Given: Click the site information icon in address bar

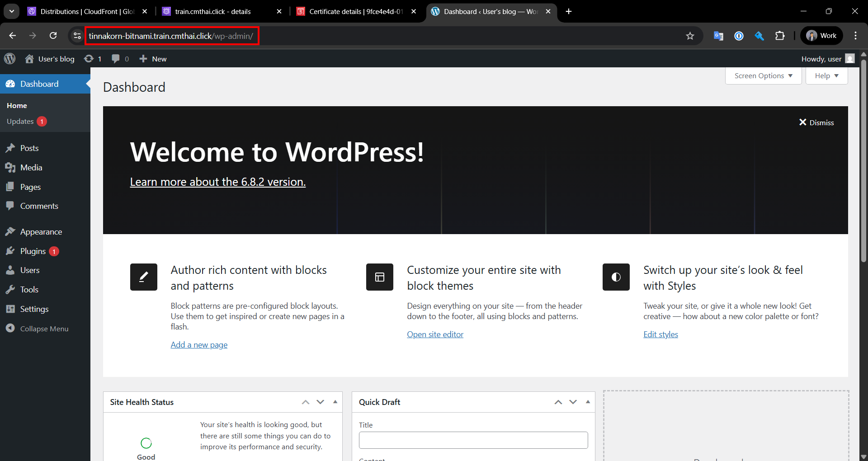Looking at the screenshot, I should point(77,36).
